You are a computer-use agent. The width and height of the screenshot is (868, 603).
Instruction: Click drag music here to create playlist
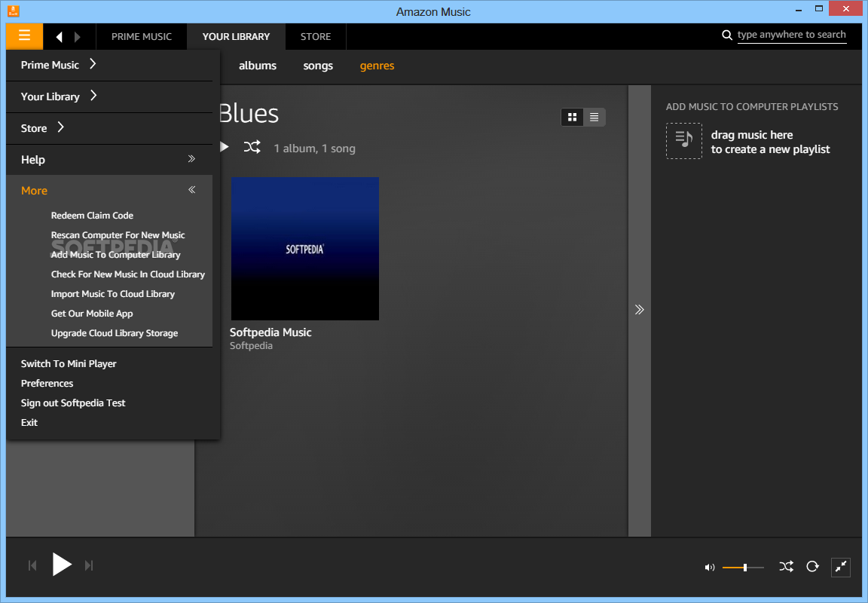(770, 142)
